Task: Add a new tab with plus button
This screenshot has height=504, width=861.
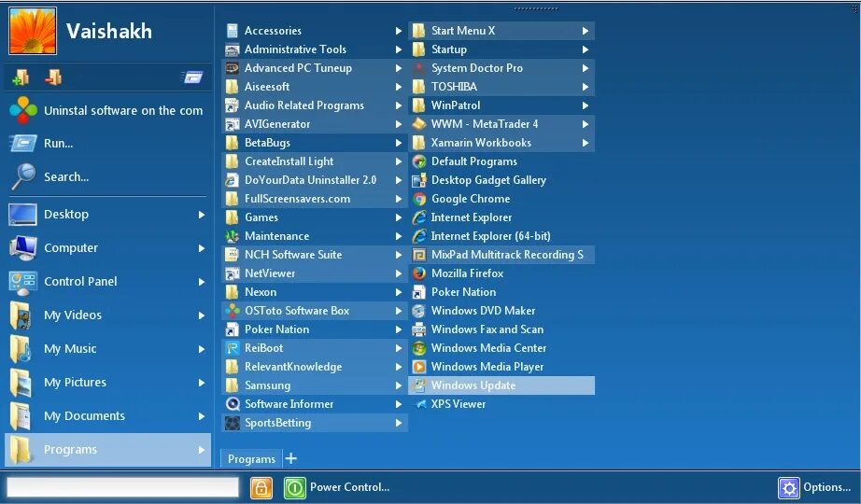Action: [291, 458]
